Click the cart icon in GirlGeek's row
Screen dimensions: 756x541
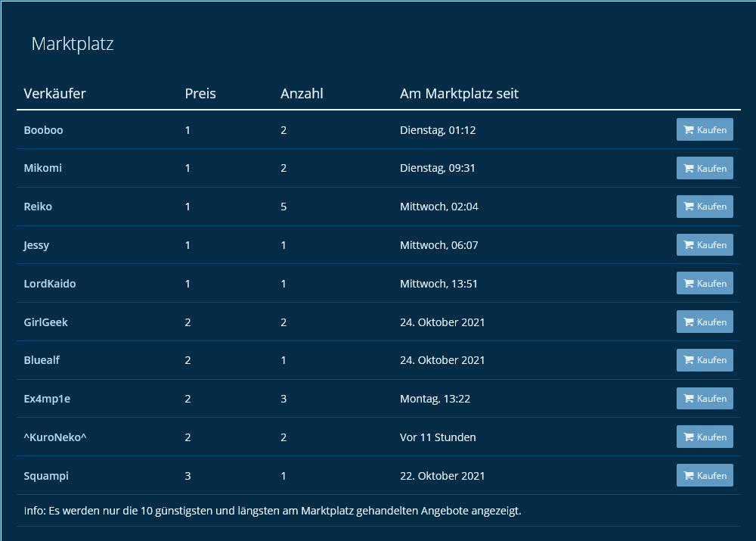click(x=689, y=322)
